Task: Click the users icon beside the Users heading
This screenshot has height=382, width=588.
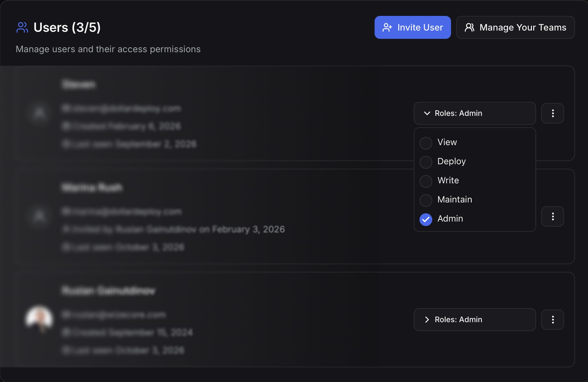Action: click(22, 27)
